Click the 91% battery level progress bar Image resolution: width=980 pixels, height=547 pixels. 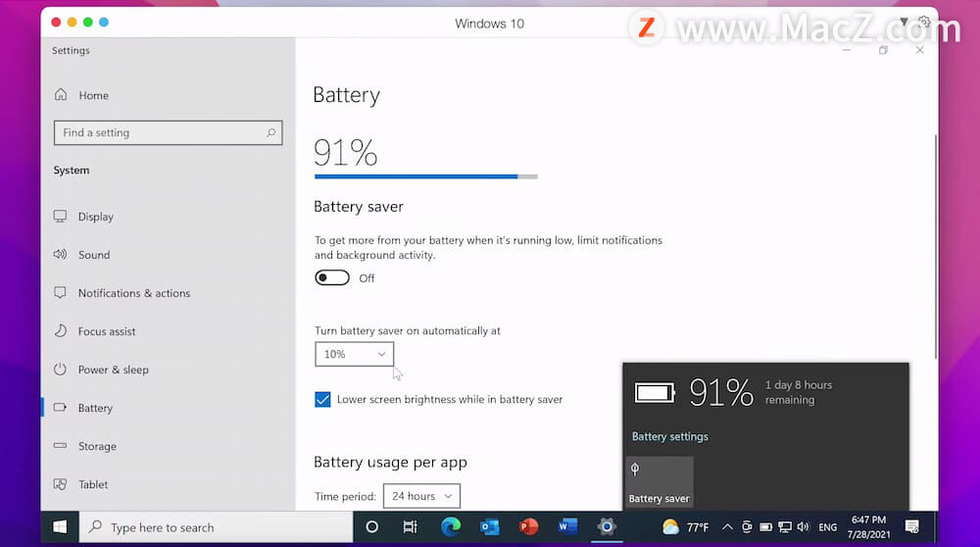click(x=425, y=176)
